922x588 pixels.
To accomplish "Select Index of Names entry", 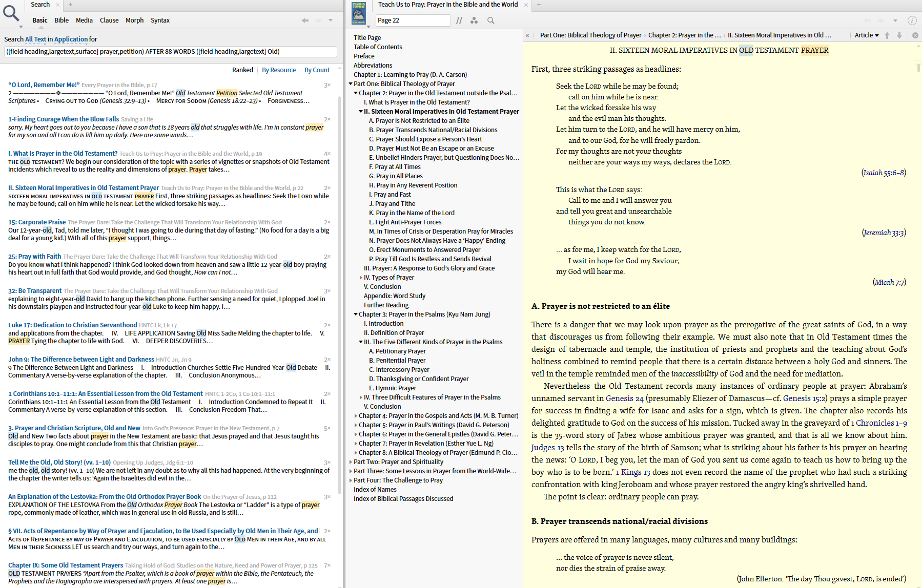I will 375,490.
